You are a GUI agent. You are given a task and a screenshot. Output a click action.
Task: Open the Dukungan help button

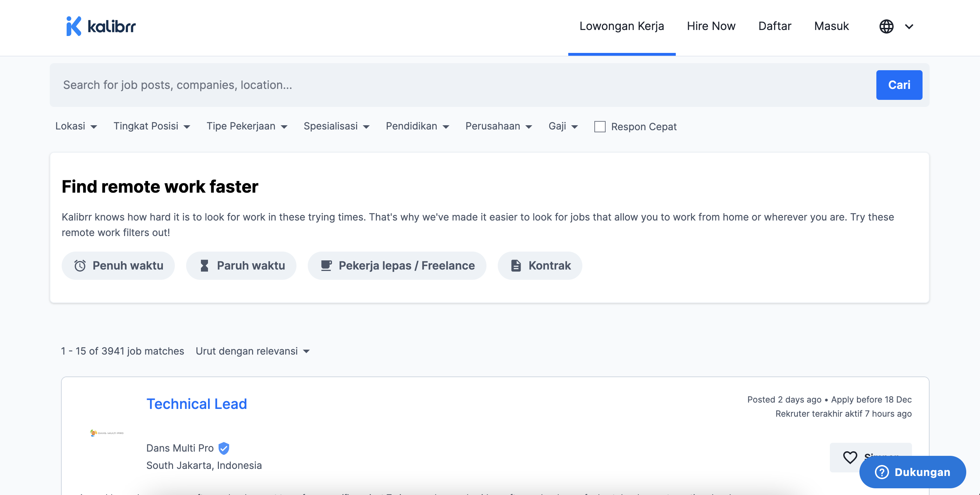[x=912, y=472]
